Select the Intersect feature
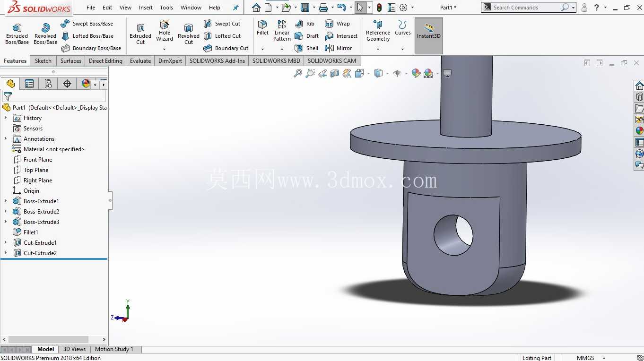The height and width of the screenshot is (361, 644). [341, 36]
